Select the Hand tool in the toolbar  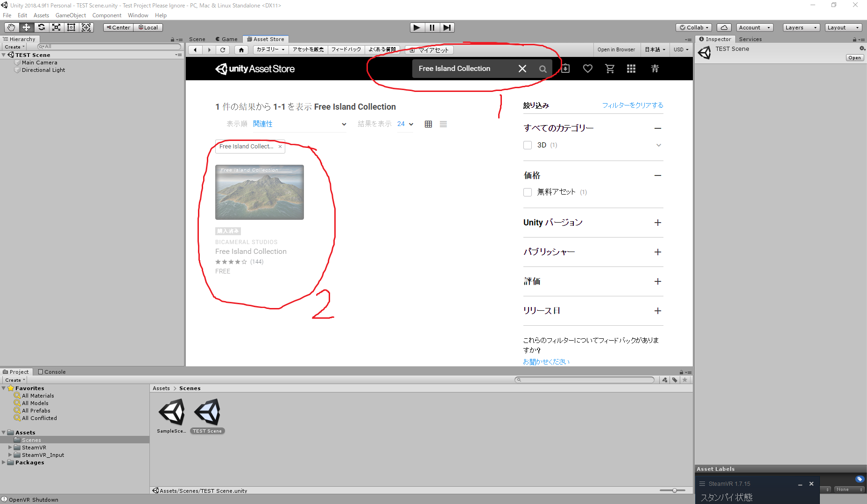(x=11, y=27)
